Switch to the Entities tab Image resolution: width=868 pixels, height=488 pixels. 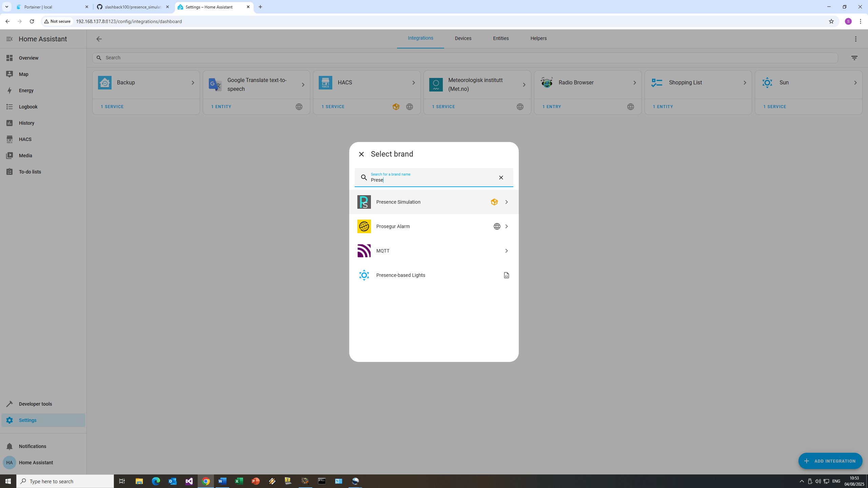(x=501, y=38)
